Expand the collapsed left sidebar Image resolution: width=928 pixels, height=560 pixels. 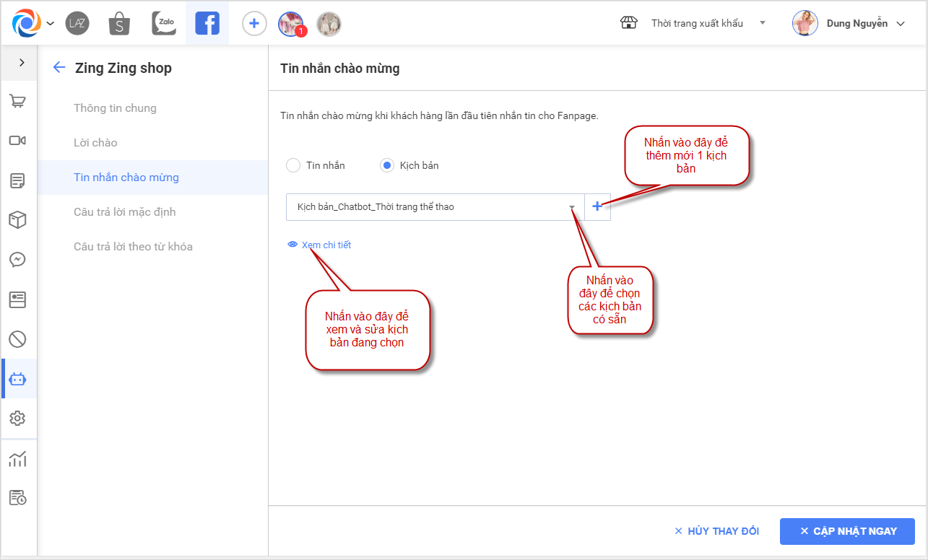pyautogui.click(x=22, y=63)
